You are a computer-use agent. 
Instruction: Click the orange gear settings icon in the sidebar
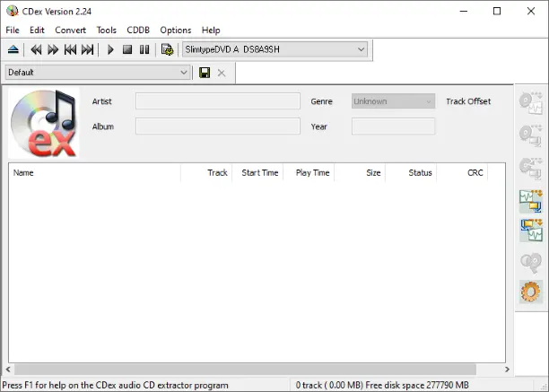[x=531, y=292]
